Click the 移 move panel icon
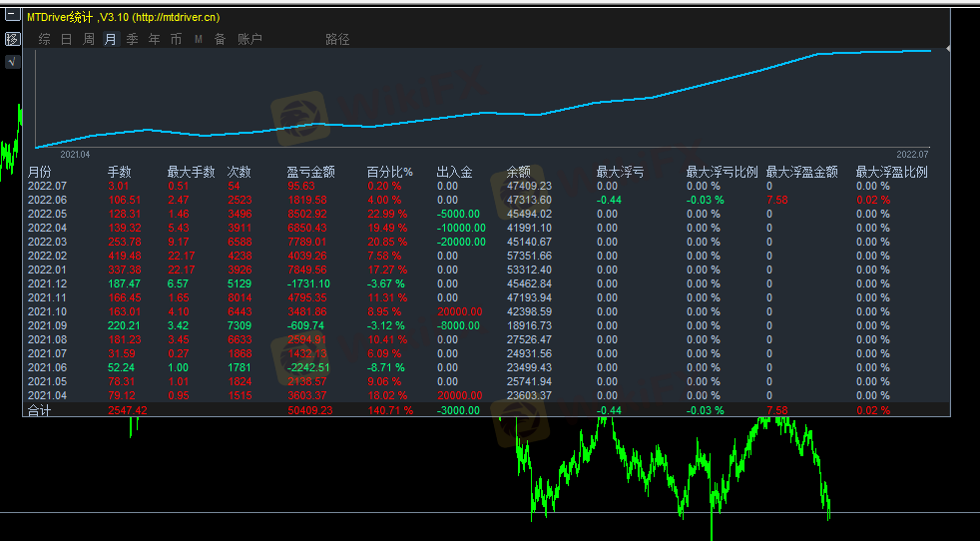The width and height of the screenshot is (980, 541). pyautogui.click(x=12, y=39)
